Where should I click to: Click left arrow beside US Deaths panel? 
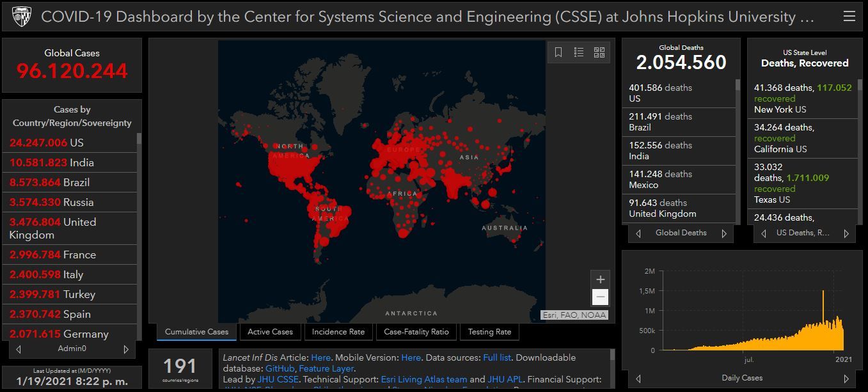[763, 233]
